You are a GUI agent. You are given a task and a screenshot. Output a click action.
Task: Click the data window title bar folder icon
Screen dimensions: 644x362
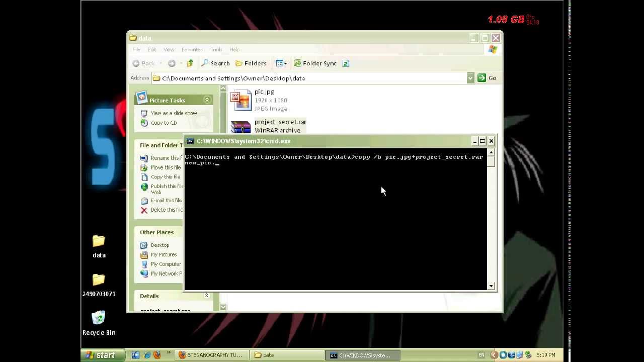coord(133,38)
